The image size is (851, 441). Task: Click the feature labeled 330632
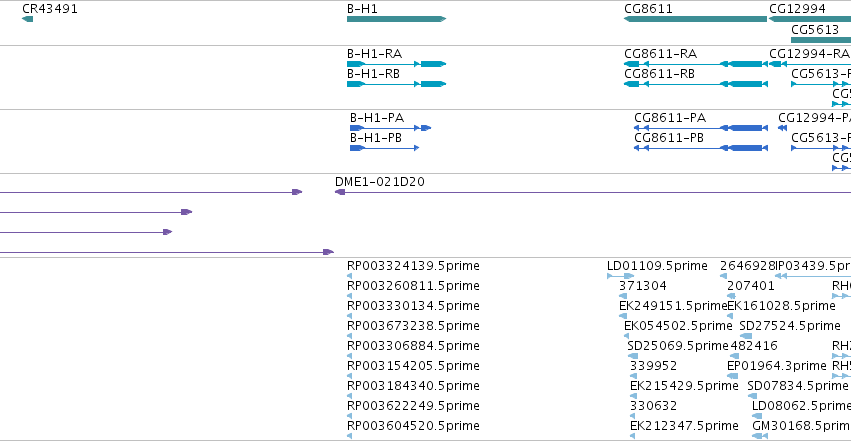coord(653,406)
